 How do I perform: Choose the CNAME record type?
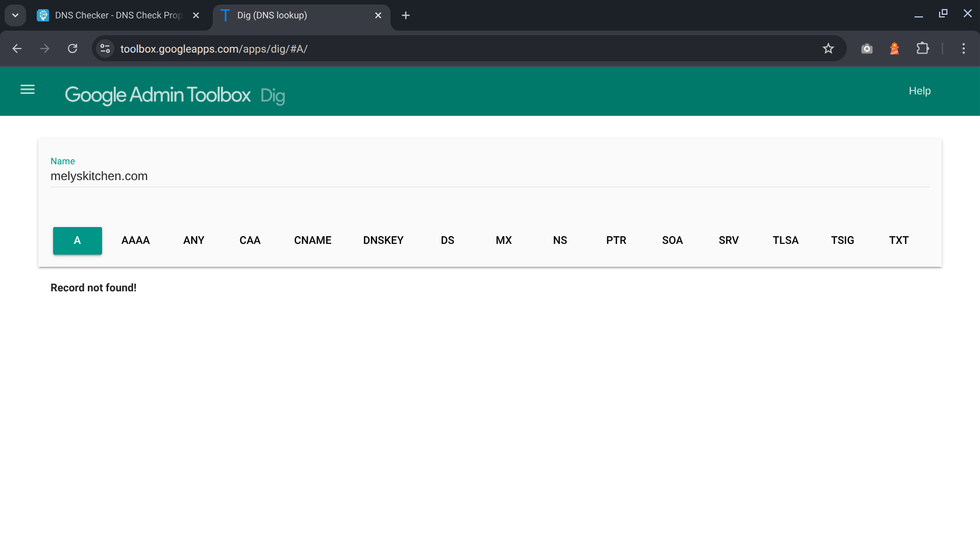(x=312, y=240)
